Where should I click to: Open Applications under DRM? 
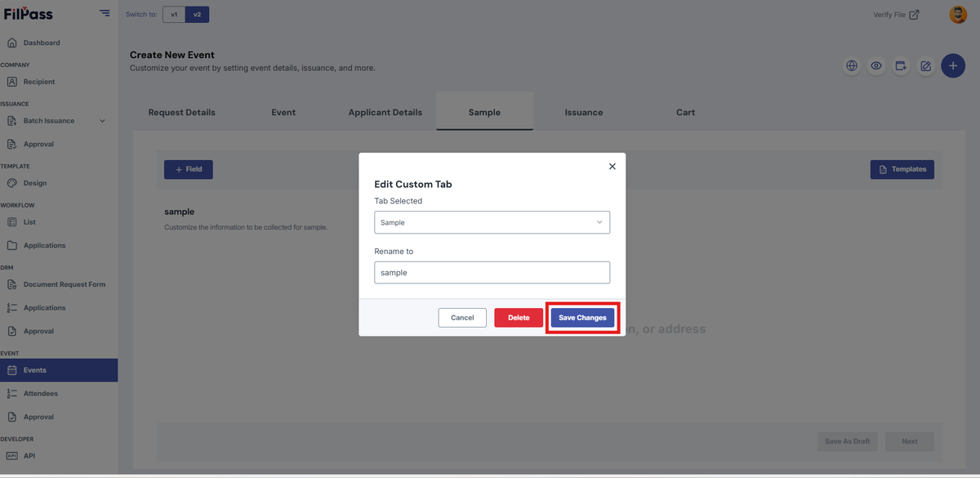pos(44,308)
